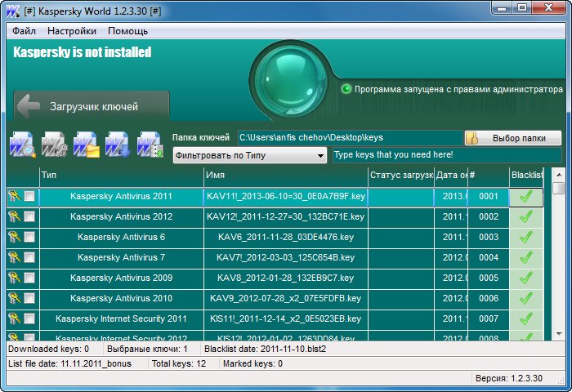Click the key search icon with magnifying glass
572x392 pixels.
coord(23,145)
